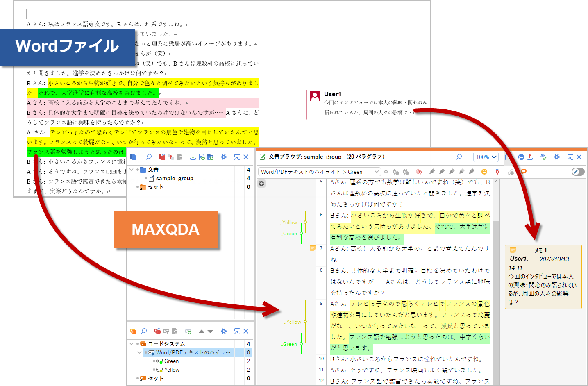The image size is (588, 386).
Task: Click the emoticon code smiley icon
Action: coord(484,172)
